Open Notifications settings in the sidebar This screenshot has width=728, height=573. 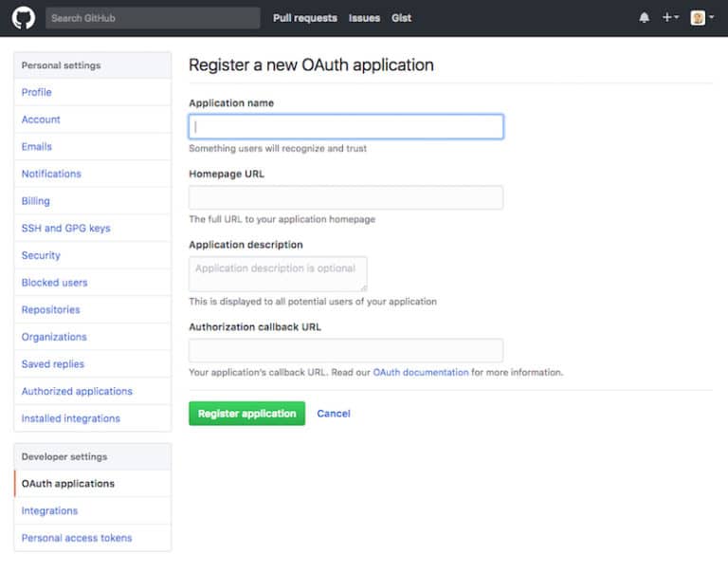click(x=93, y=174)
